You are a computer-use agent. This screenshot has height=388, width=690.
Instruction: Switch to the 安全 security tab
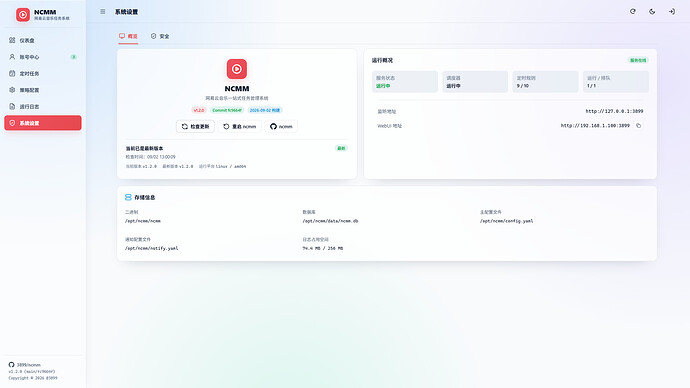click(160, 37)
